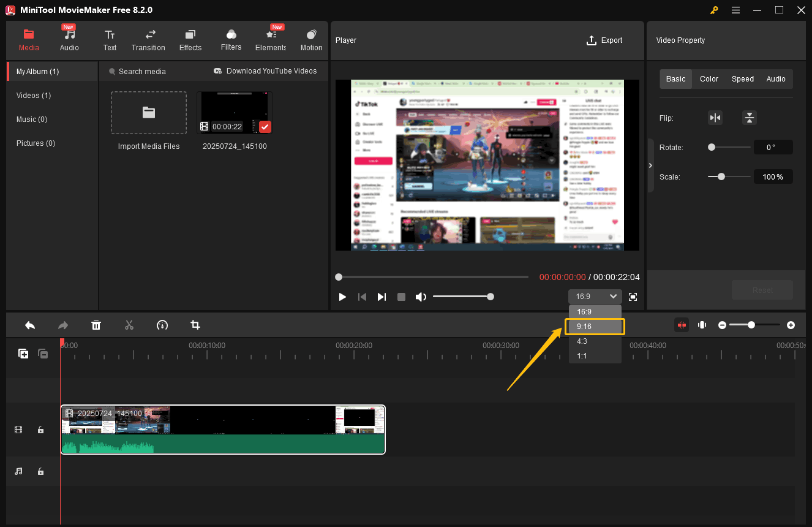This screenshot has height=527, width=812.
Task: Delete the selected clip
Action: (x=96, y=325)
